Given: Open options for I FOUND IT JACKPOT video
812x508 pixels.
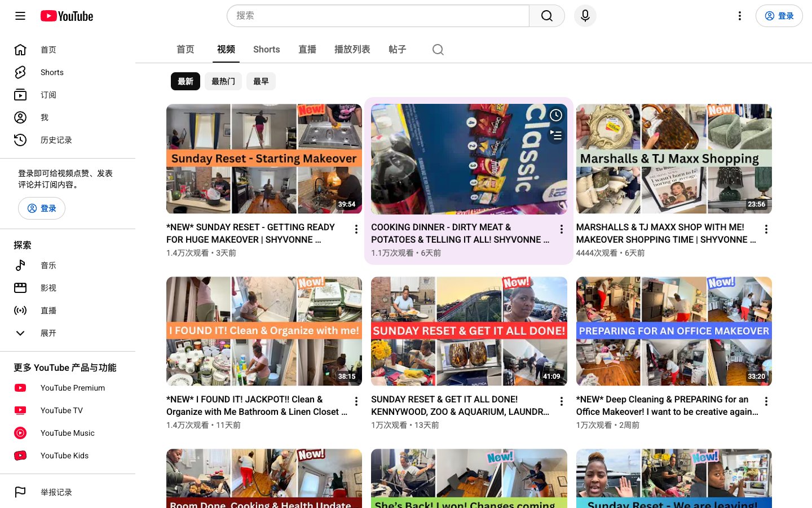Looking at the screenshot, I should [x=356, y=401].
